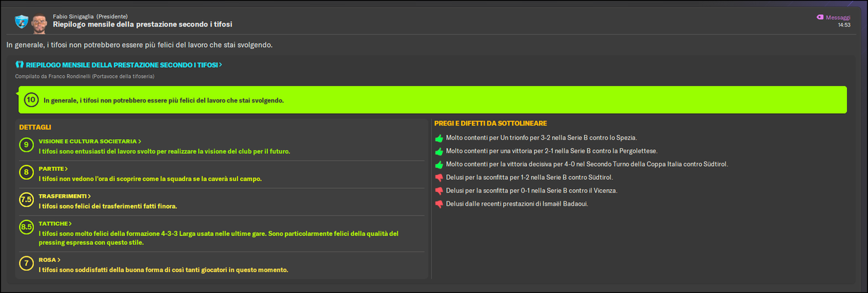
Task: Click thumbs-up icon for Pergolettese 2-1 win
Action: [439, 151]
